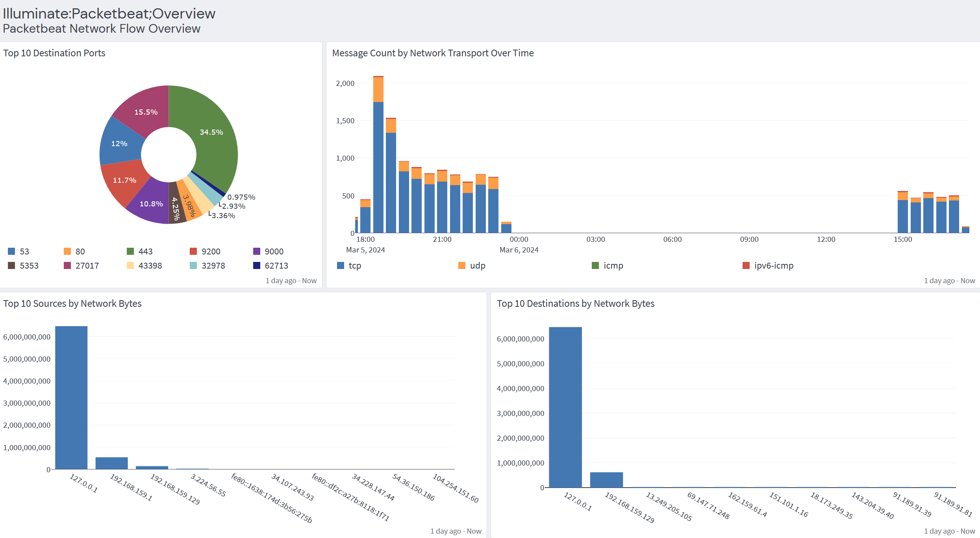The image size is (980, 538).
Task: Click time range label under Destinations chart
Action: pyautogui.click(x=950, y=531)
